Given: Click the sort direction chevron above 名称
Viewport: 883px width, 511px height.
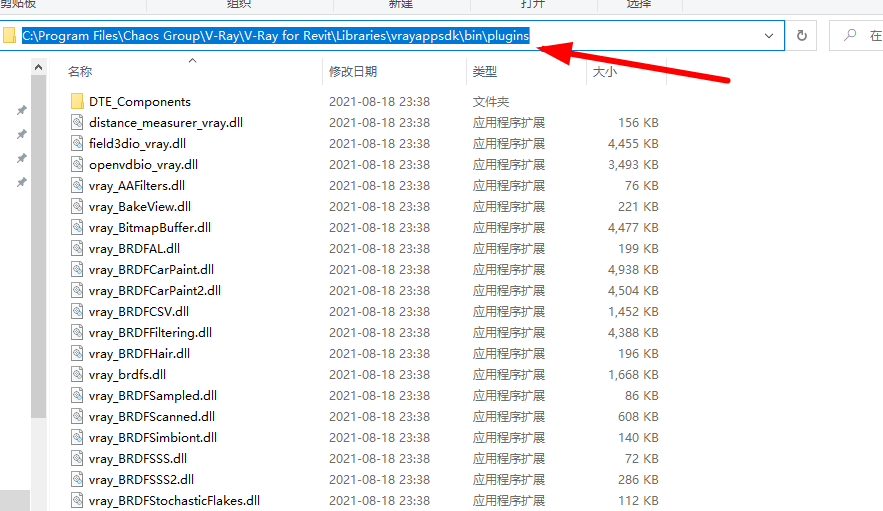Looking at the screenshot, I should click(193, 60).
